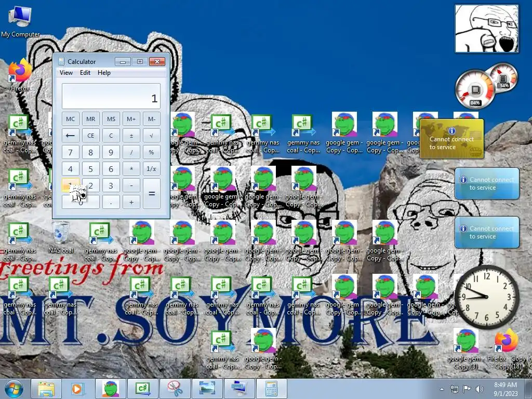Open the Calculator View menu
The width and height of the screenshot is (532, 399).
[x=66, y=73]
